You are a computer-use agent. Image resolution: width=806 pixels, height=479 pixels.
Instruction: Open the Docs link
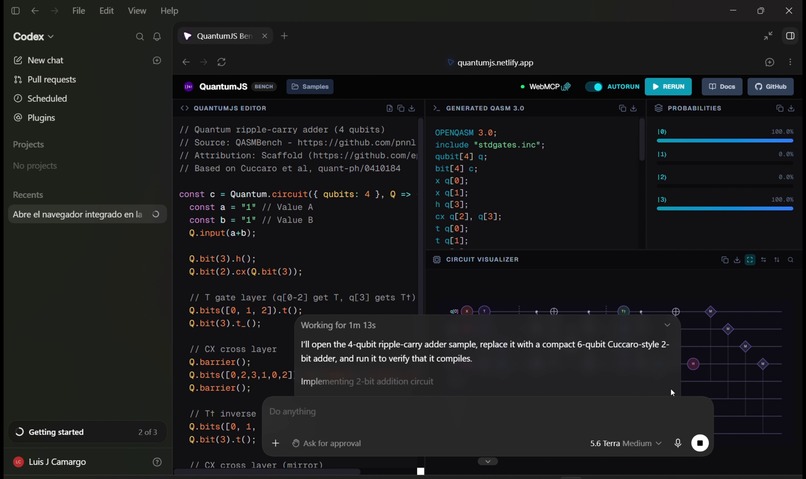[722, 87]
